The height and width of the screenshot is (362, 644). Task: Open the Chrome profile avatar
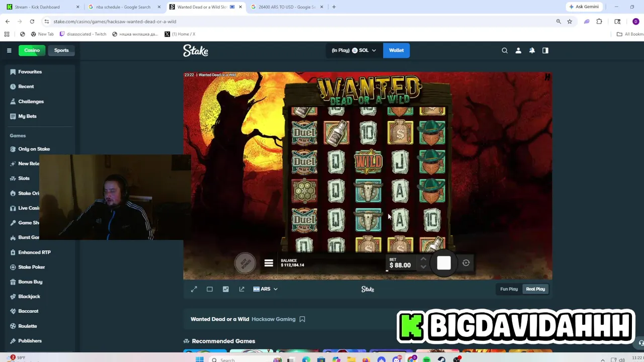[636, 22]
